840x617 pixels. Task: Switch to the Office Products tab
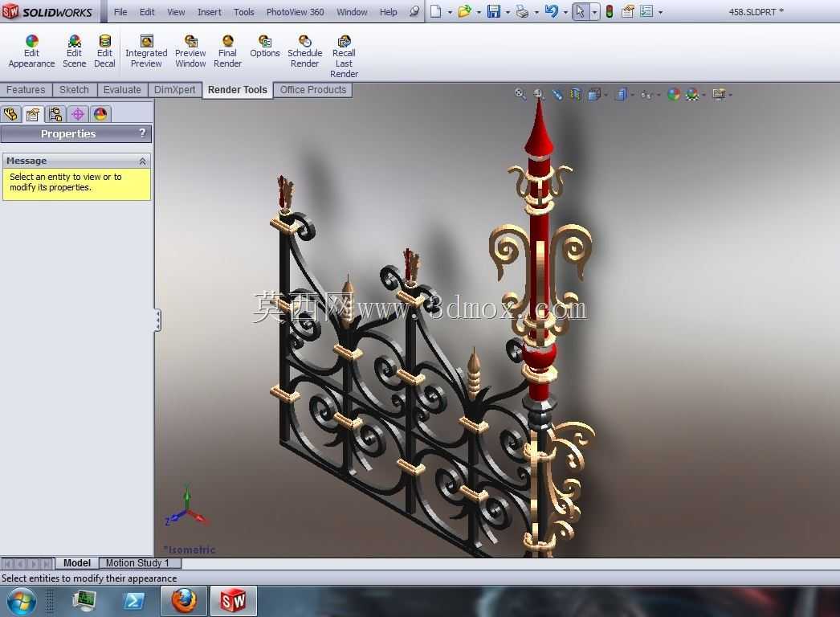click(x=313, y=89)
